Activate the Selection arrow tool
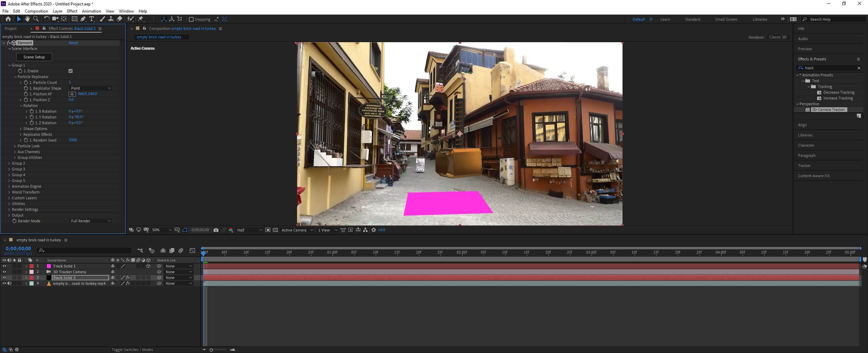The image size is (868, 353). pyautogui.click(x=19, y=19)
